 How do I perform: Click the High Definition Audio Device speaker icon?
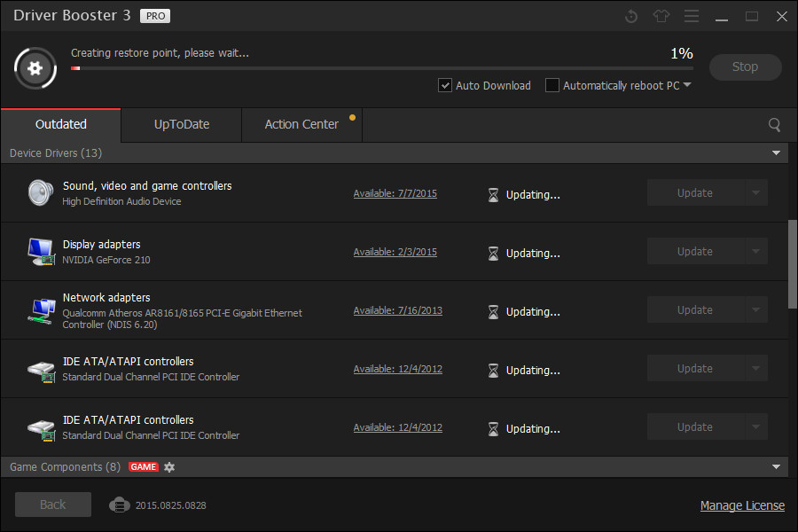point(41,192)
